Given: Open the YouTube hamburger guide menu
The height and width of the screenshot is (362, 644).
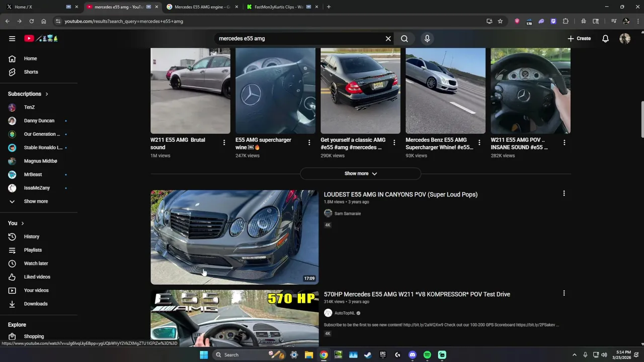Looking at the screenshot, I should [x=12, y=38].
